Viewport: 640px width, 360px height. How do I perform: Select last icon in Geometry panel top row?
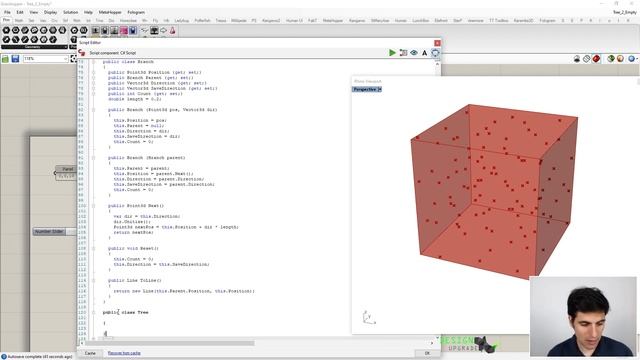click(62, 30)
